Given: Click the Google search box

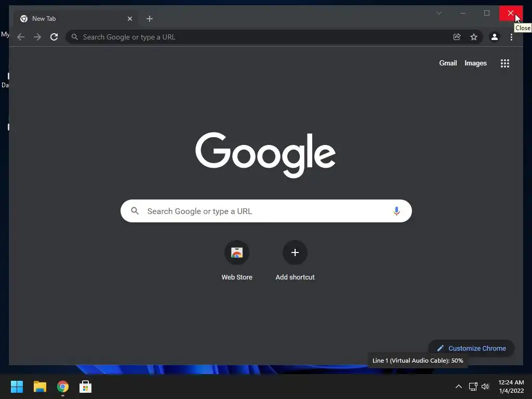Looking at the screenshot, I should tap(266, 211).
